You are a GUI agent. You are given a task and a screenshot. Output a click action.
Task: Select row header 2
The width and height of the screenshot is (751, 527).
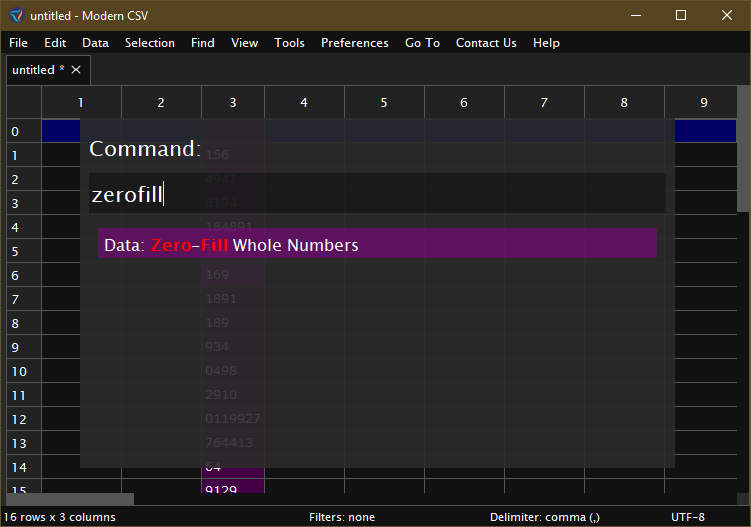24,179
